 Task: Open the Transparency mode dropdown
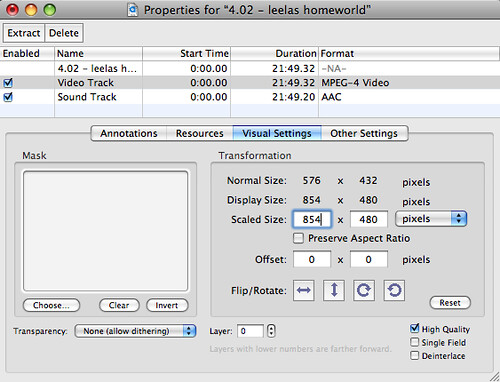point(135,331)
